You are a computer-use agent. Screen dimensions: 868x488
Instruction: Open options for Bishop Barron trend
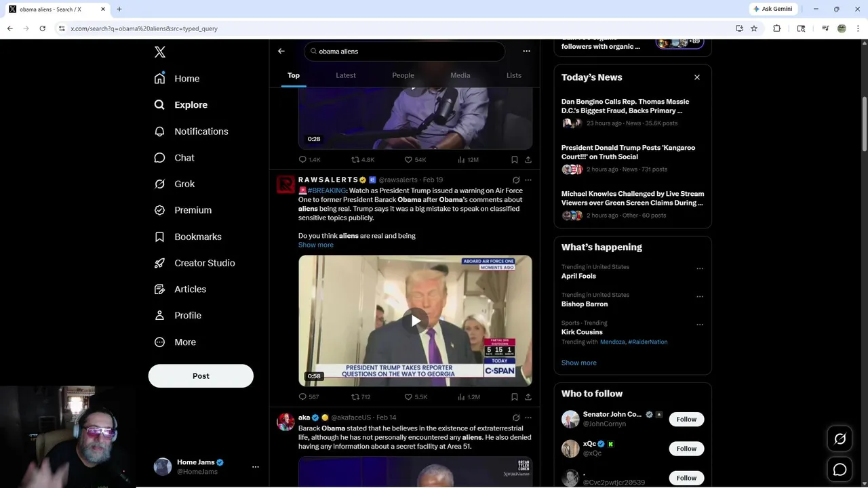(x=700, y=296)
